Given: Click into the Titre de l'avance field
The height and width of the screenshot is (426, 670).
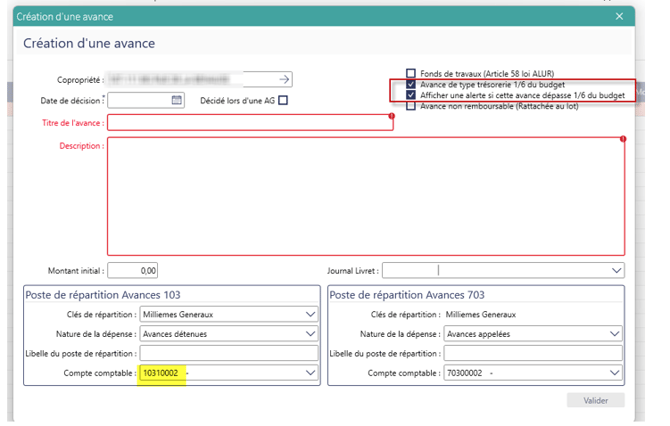Looking at the screenshot, I should tap(250, 123).
